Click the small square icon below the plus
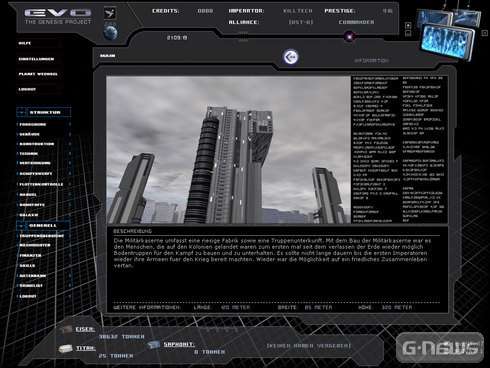The image size is (490, 368). tap(408, 33)
